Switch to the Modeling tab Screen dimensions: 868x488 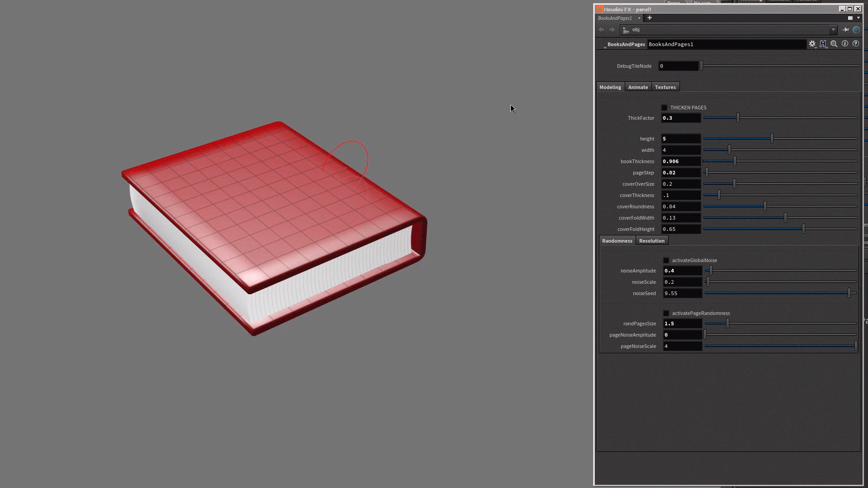610,87
